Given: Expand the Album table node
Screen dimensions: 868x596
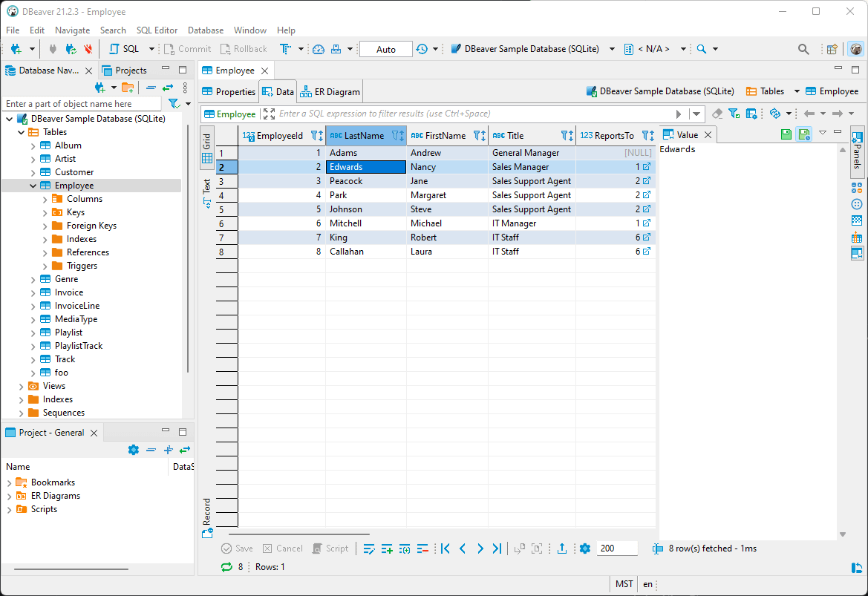Looking at the screenshot, I should pyautogui.click(x=33, y=145).
